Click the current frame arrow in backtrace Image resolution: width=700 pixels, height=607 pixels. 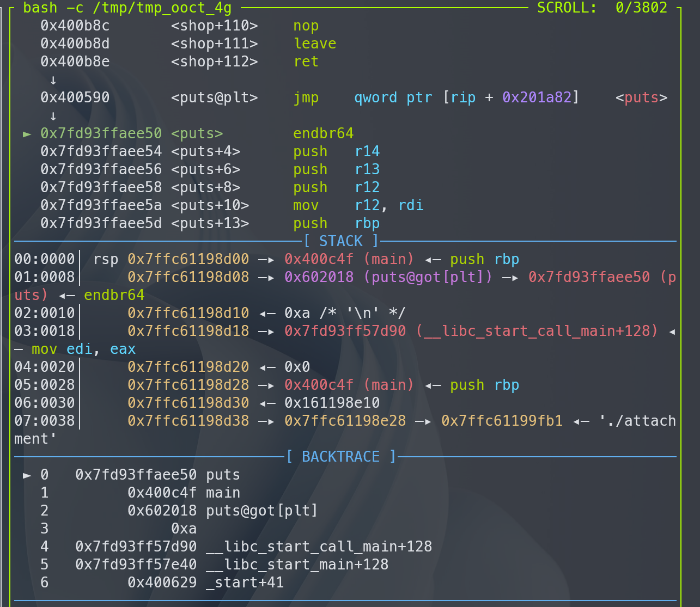coord(27,475)
